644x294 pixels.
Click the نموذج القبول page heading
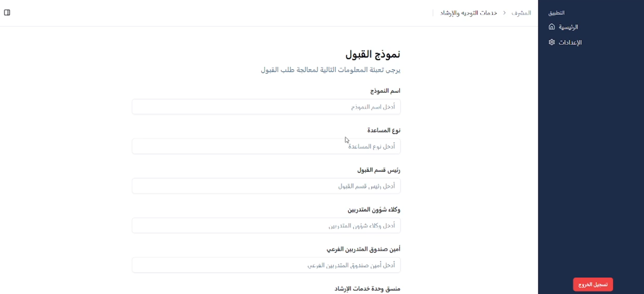pos(373,54)
